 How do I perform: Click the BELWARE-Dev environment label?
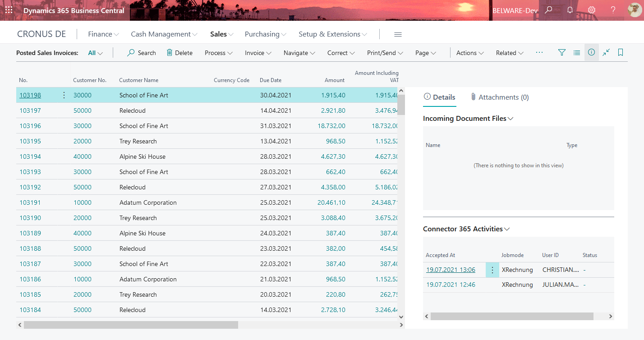point(515,10)
